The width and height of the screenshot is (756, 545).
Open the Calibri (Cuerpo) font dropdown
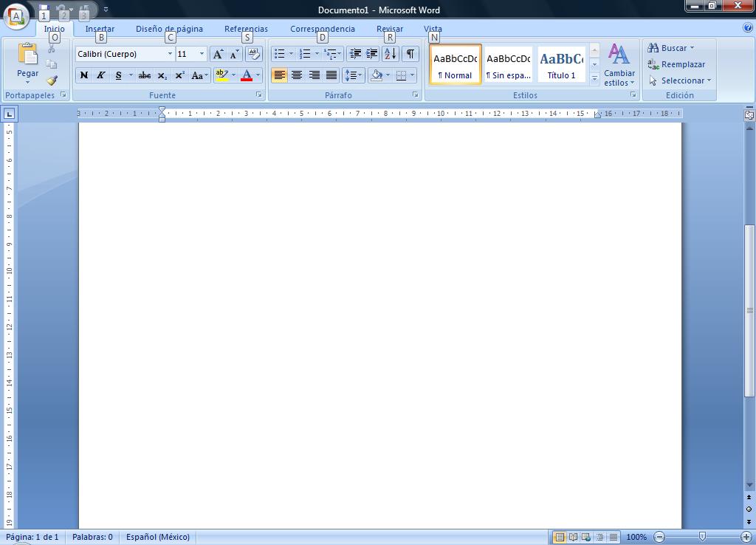tap(170, 54)
